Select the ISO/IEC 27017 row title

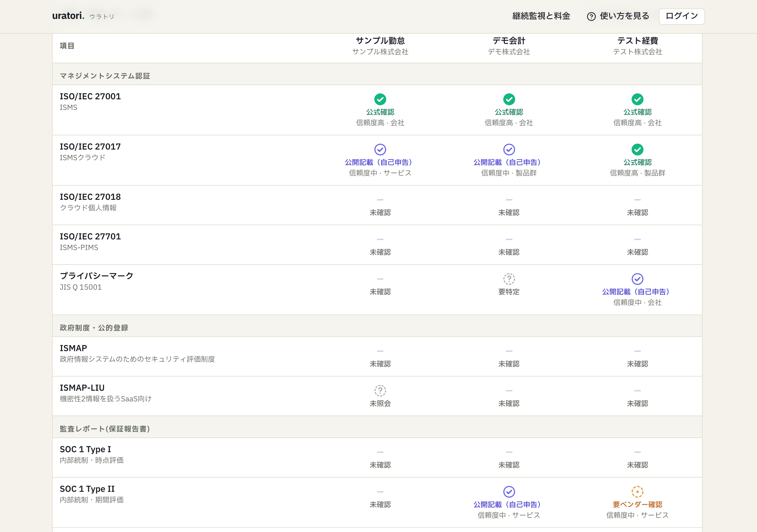[90, 146]
